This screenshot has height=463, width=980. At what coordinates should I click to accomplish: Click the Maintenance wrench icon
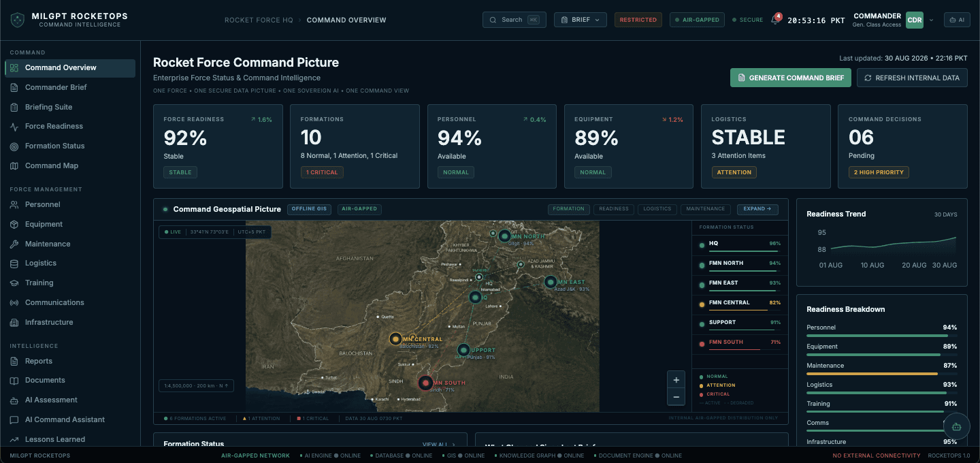click(x=14, y=244)
